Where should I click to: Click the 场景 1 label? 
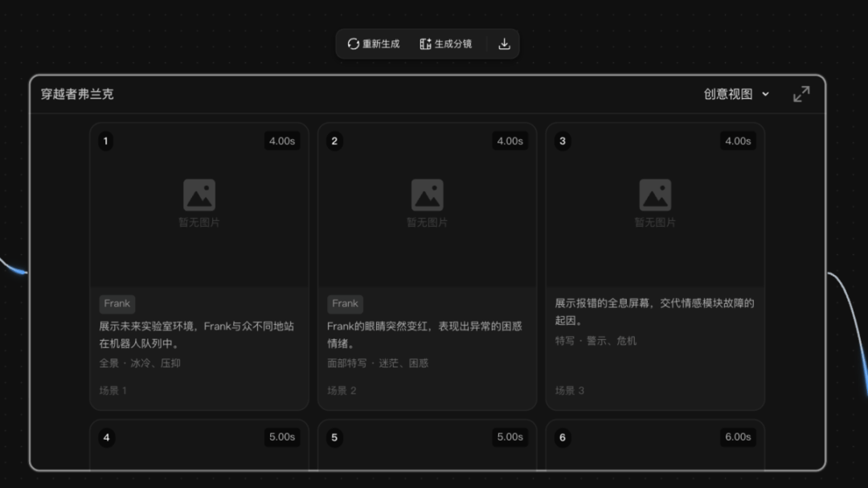click(x=113, y=391)
